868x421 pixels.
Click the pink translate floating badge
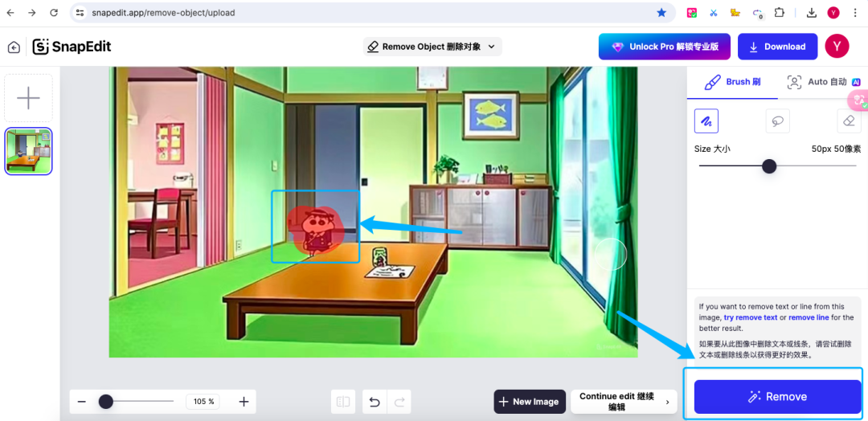[858, 100]
